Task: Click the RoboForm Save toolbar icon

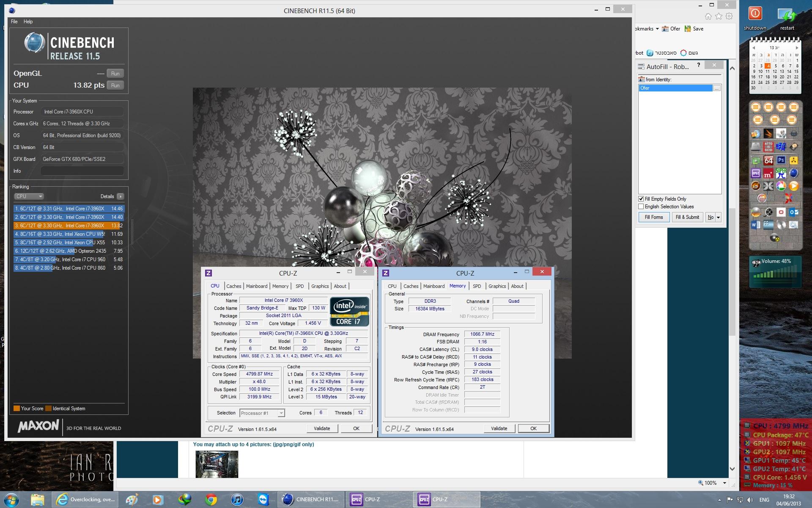Action: [x=694, y=29]
